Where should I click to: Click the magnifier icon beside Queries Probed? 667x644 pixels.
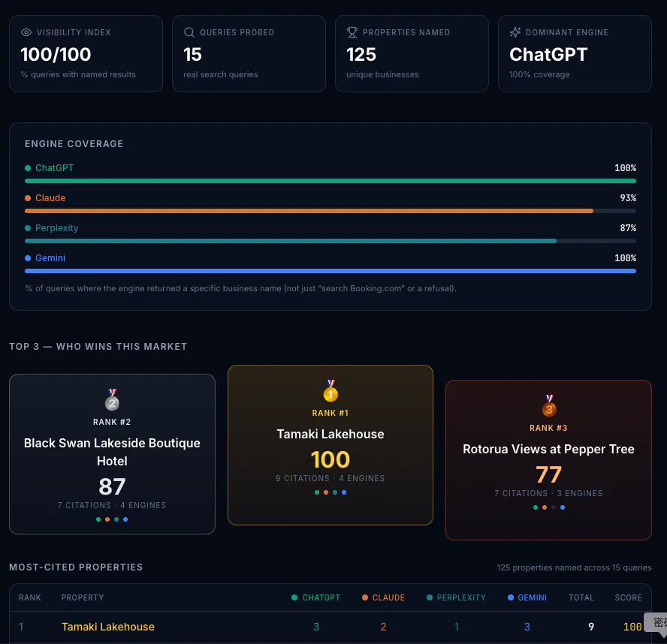(189, 32)
